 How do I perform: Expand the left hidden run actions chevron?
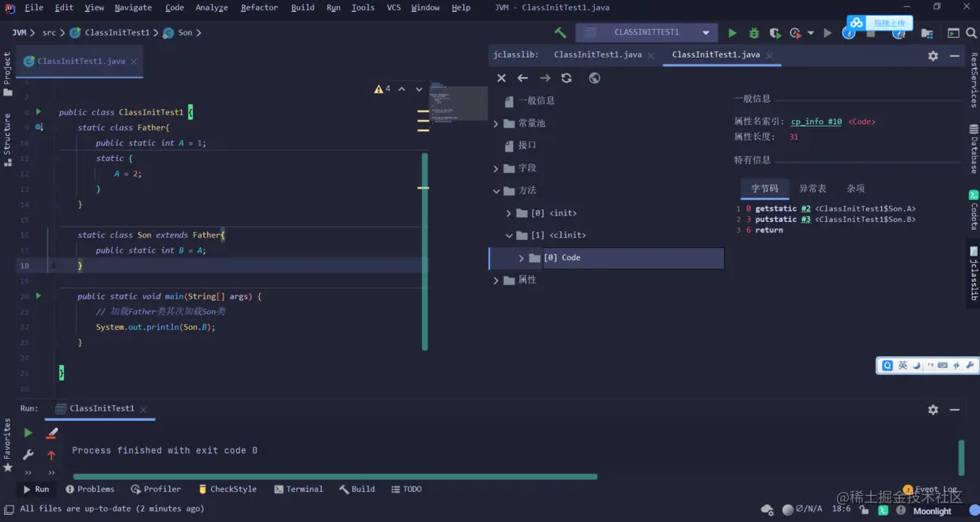(28, 472)
